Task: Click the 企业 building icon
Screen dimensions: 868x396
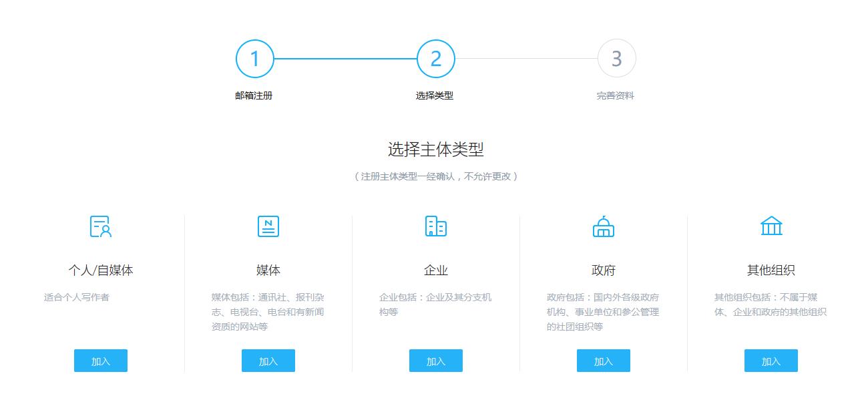Action: coord(435,226)
